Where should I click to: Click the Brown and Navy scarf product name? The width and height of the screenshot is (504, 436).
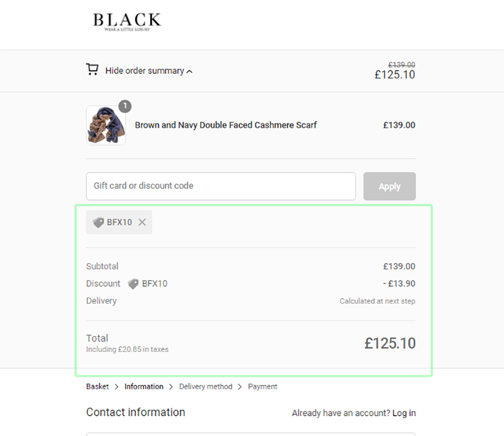click(226, 125)
